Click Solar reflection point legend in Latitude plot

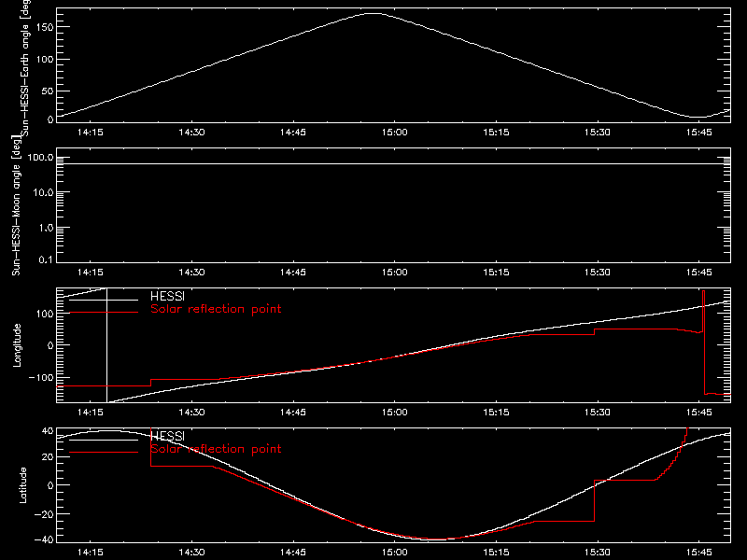(x=216, y=449)
